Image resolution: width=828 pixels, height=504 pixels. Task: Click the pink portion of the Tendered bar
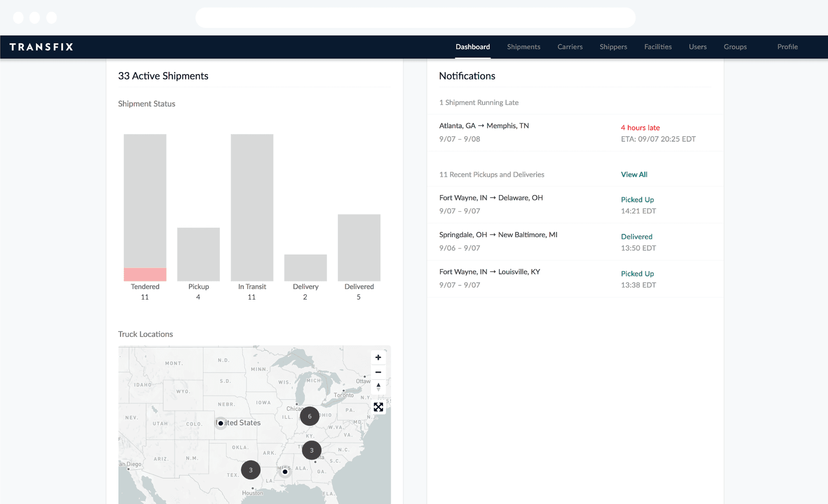(145, 274)
